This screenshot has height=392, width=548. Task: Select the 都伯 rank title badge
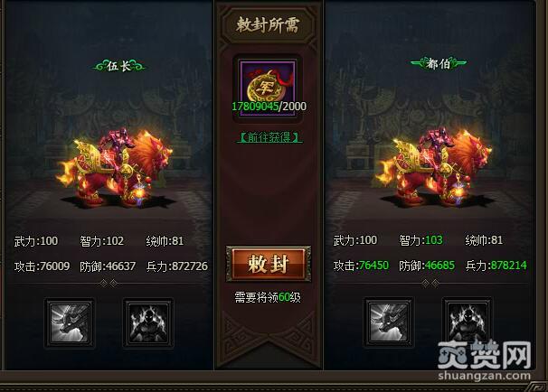coord(439,63)
